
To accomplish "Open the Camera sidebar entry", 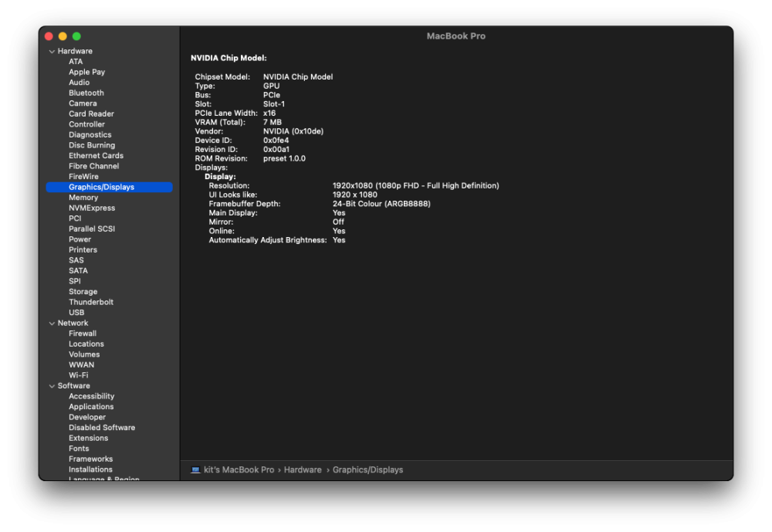I will coord(83,103).
